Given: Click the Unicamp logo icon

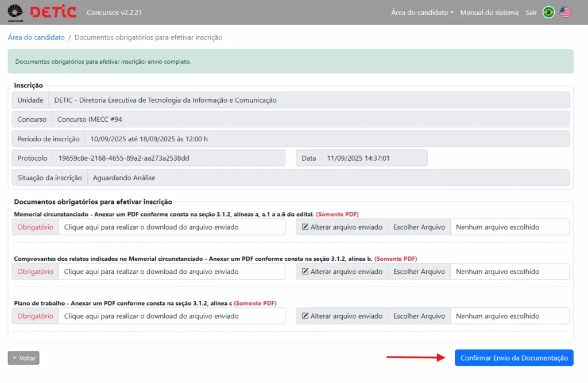Looking at the screenshot, I should [16, 12].
